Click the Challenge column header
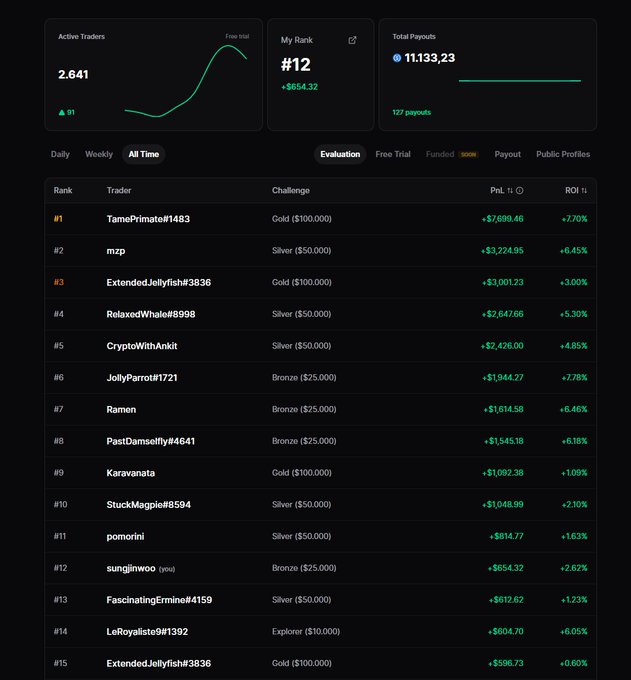 point(291,190)
